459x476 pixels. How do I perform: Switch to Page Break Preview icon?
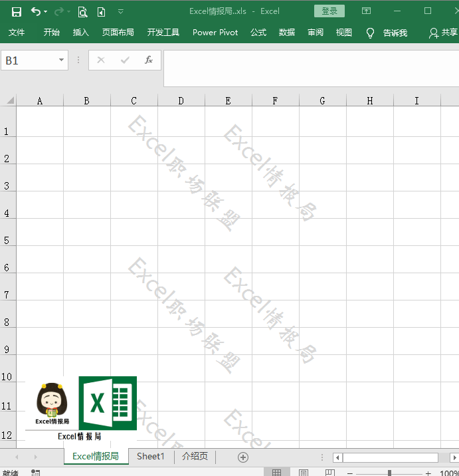[x=330, y=473]
